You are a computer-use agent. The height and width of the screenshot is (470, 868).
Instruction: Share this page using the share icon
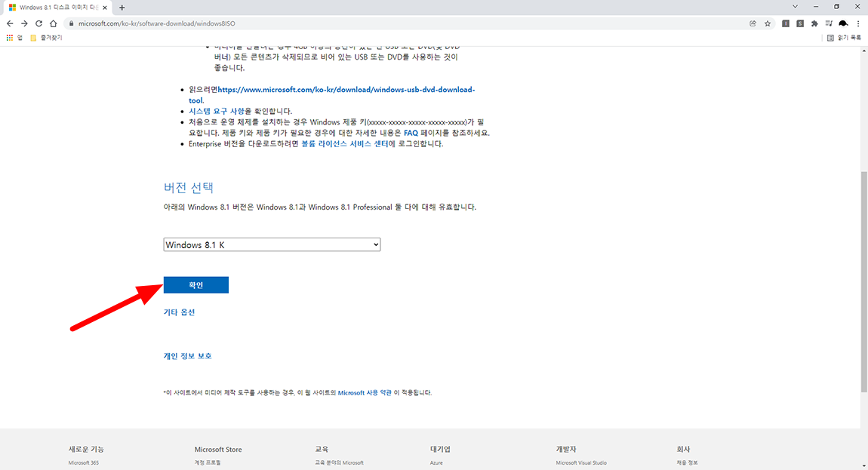pyautogui.click(x=753, y=24)
